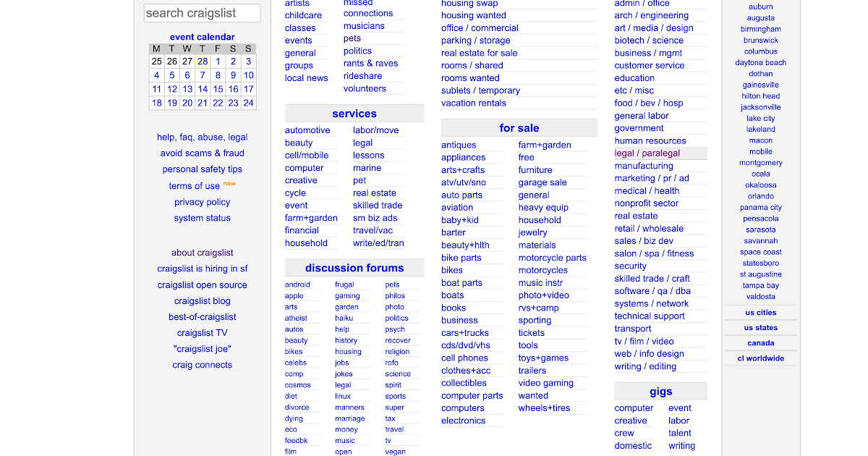The height and width of the screenshot is (456, 868).
Task: Open real estate for sale category
Action: pyautogui.click(x=480, y=53)
